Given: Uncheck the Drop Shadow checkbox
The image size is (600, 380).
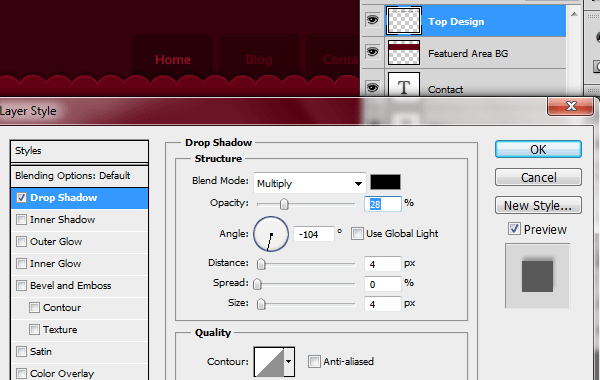Looking at the screenshot, I should coord(21,197).
